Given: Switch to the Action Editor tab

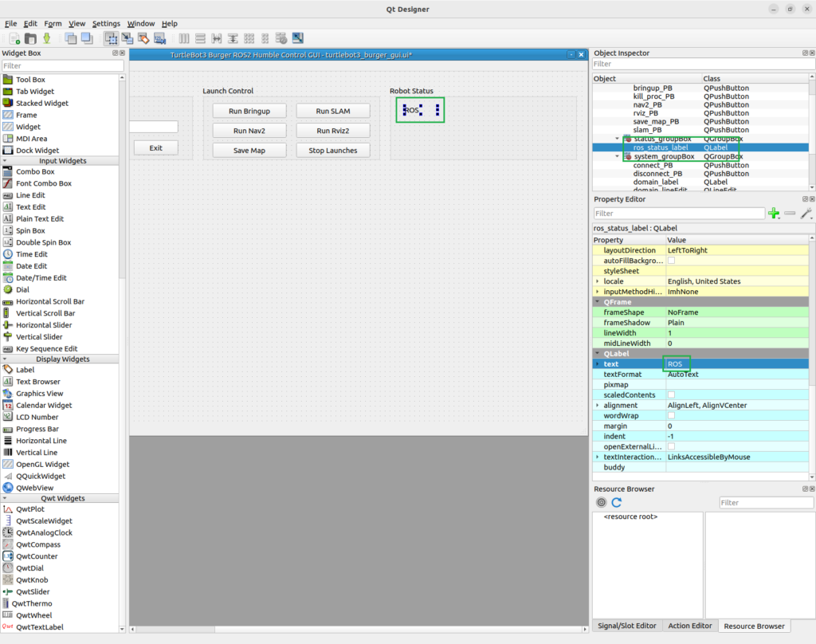Looking at the screenshot, I should [x=689, y=626].
